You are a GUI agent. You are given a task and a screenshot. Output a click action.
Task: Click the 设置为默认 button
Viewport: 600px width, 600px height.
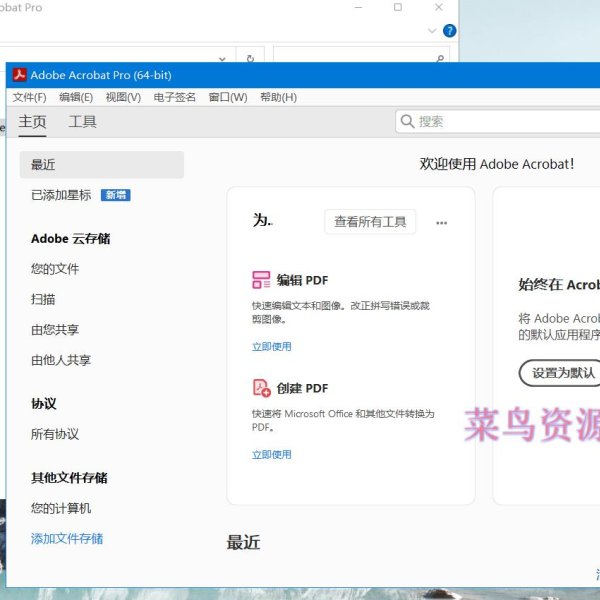pyautogui.click(x=560, y=373)
